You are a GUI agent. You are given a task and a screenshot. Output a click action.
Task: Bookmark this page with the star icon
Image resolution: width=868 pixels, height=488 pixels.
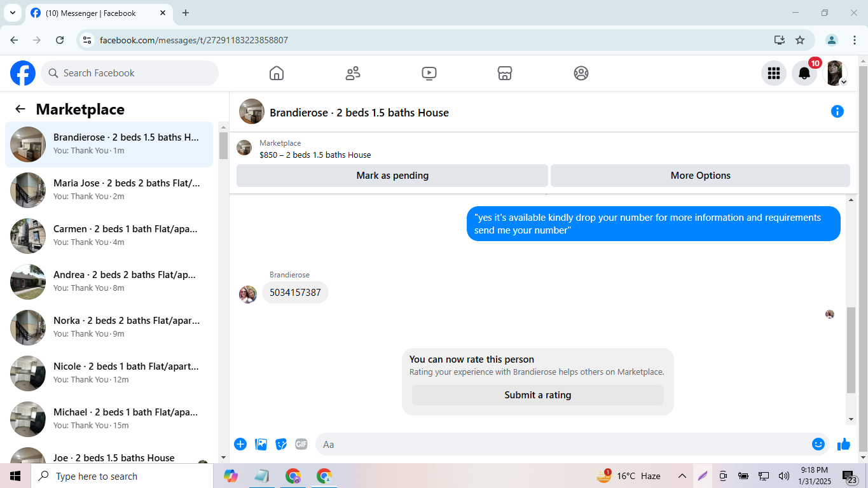pos(800,40)
